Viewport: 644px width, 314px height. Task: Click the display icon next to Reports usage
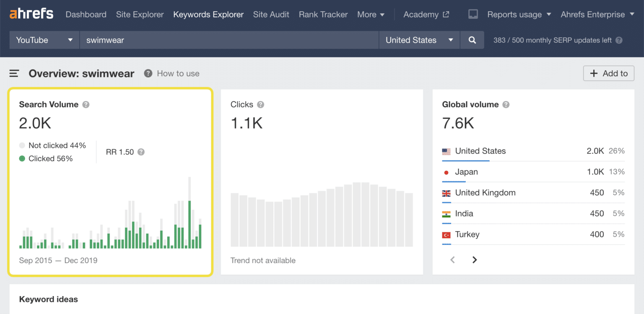(x=473, y=13)
